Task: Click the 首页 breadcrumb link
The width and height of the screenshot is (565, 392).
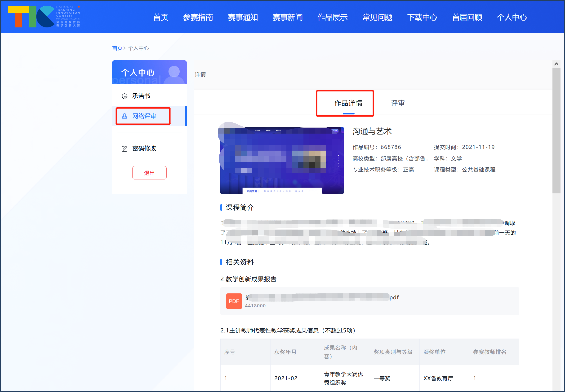Action: click(117, 48)
